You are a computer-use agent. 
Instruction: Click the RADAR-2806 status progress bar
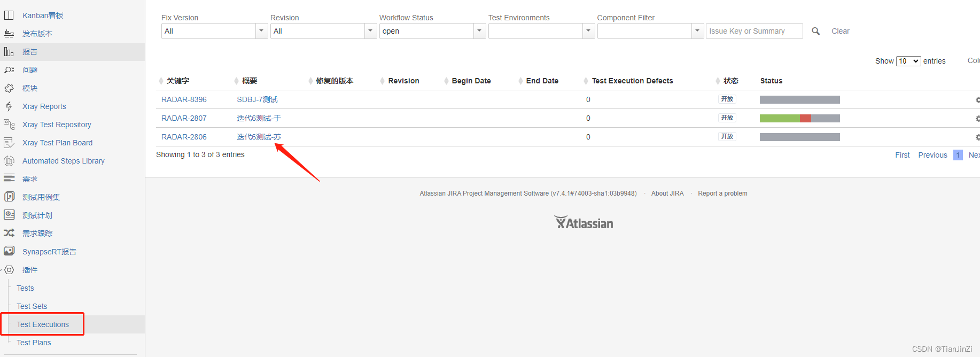(799, 137)
